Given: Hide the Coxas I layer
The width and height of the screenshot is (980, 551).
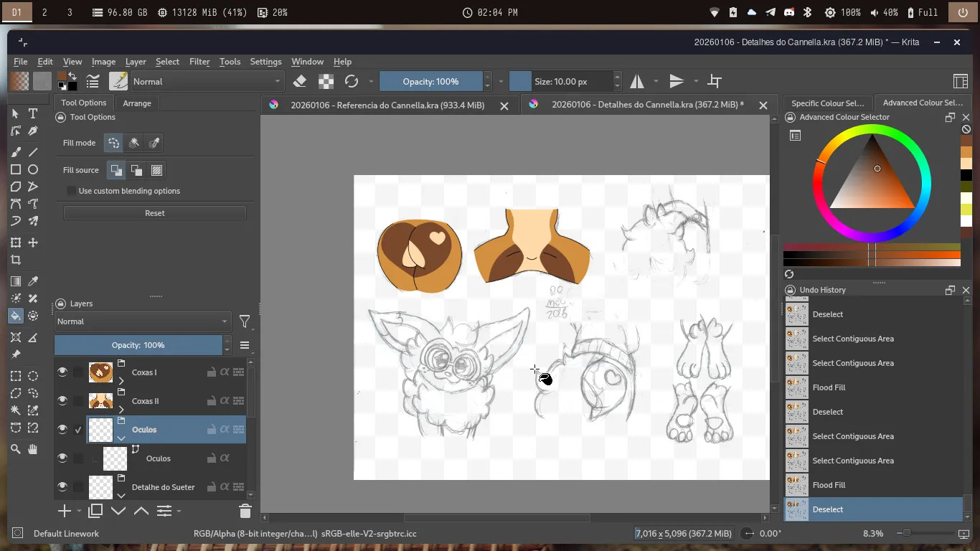Looking at the screenshot, I should [x=62, y=372].
